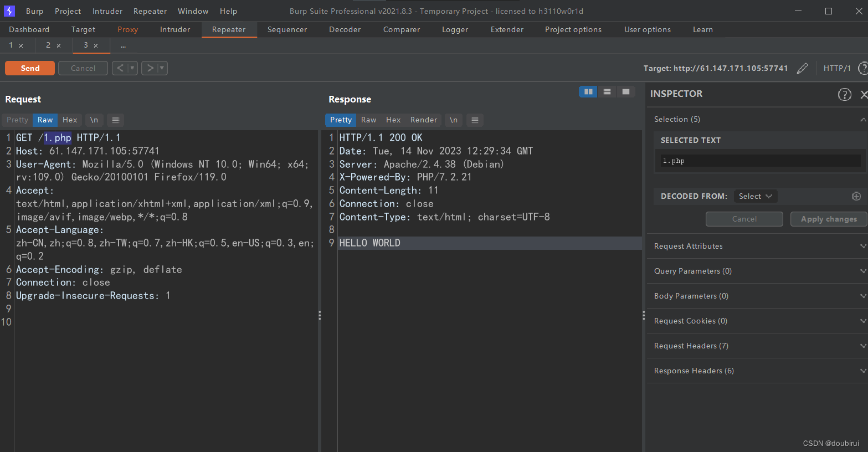This screenshot has width=868, height=452.
Task: Click the selected text field containing 1.php
Action: [761, 161]
